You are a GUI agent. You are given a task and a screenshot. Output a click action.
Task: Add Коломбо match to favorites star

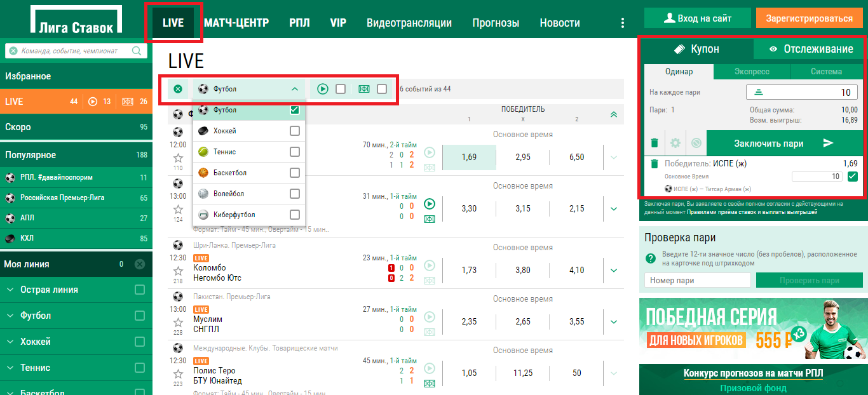(x=178, y=271)
